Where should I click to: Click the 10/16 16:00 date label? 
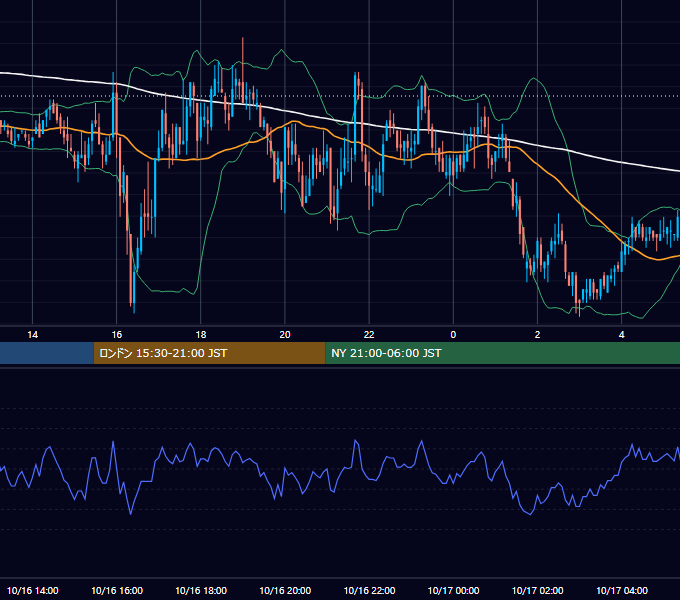coord(117,590)
